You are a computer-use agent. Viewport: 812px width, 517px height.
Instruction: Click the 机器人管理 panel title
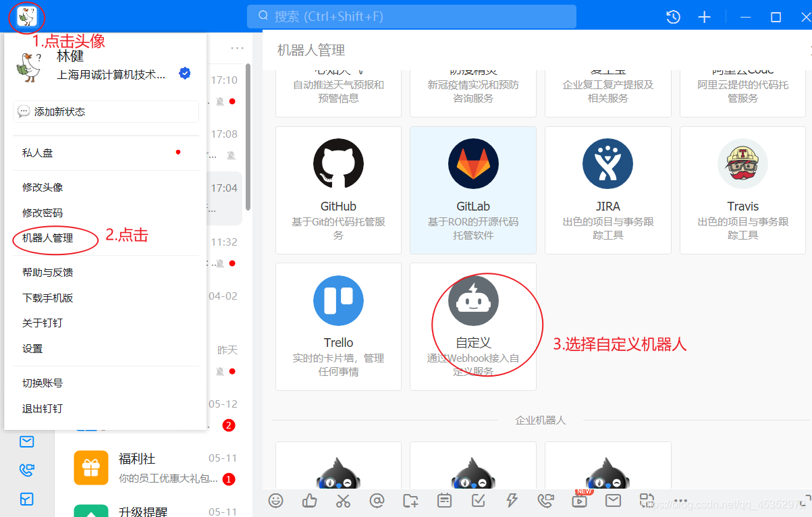click(x=311, y=50)
